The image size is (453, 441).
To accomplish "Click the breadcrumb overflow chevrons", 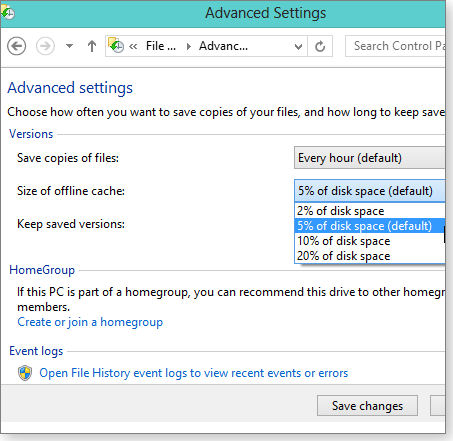I will 133,46.
